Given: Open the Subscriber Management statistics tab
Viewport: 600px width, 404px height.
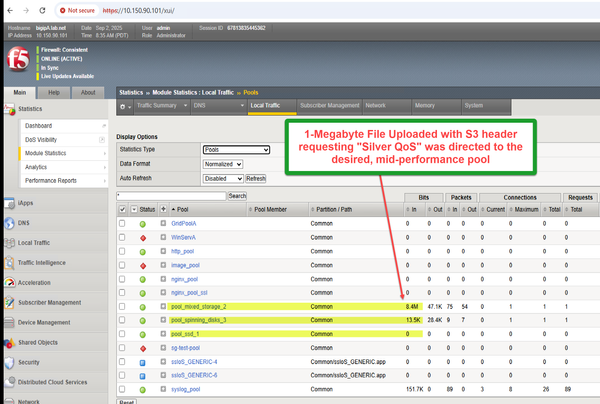Looking at the screenshot, I should tap(329, 104).
